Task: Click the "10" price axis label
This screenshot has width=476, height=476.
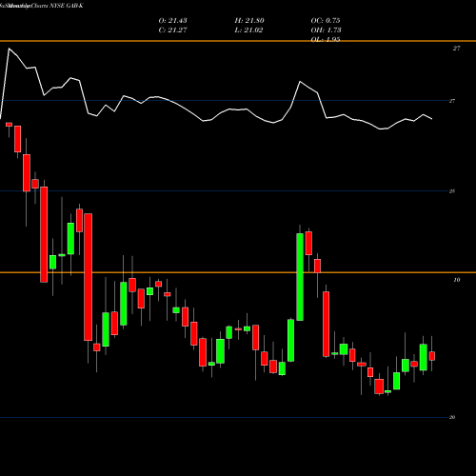Action: pyautogui.click(x=456, y=280)
